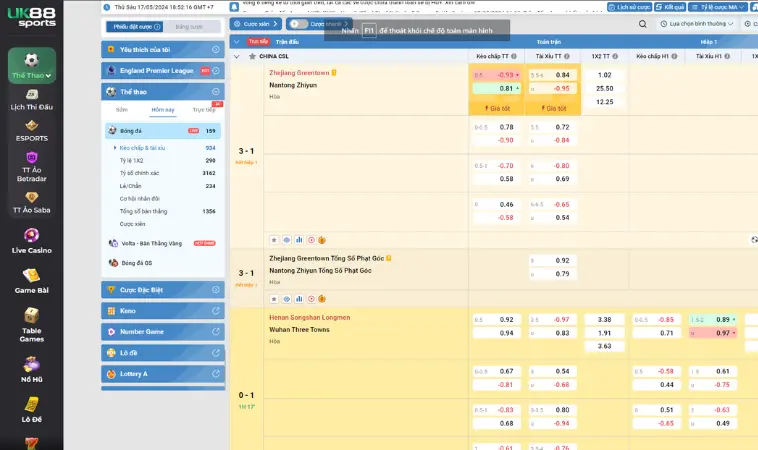The width and height of the screenshot is (758, 450).
Task: Collapse the CHINA CSL league row
Action: [x=237, y=57]
